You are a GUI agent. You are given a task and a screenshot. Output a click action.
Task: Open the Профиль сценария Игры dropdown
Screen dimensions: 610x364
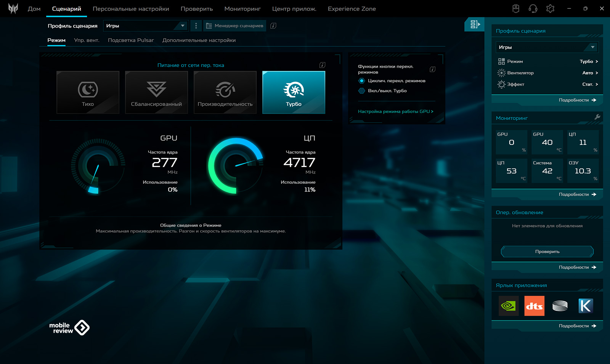pos(145,26)
